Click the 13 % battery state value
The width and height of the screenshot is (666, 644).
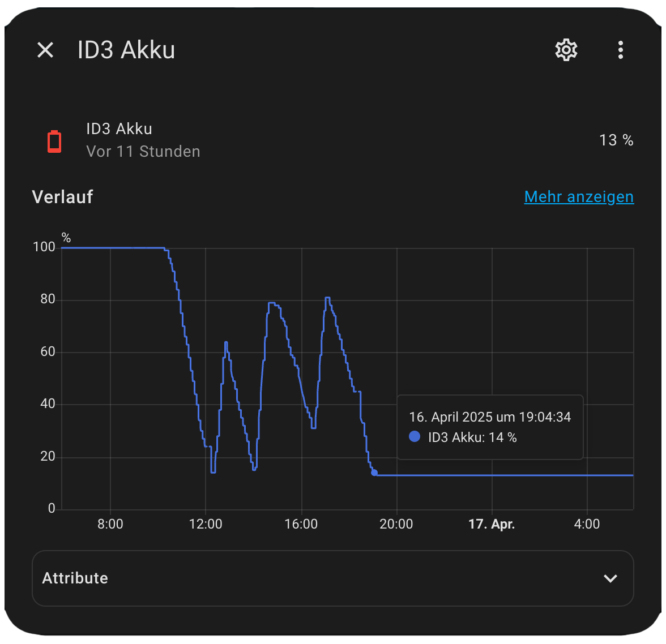click(616, 140)
